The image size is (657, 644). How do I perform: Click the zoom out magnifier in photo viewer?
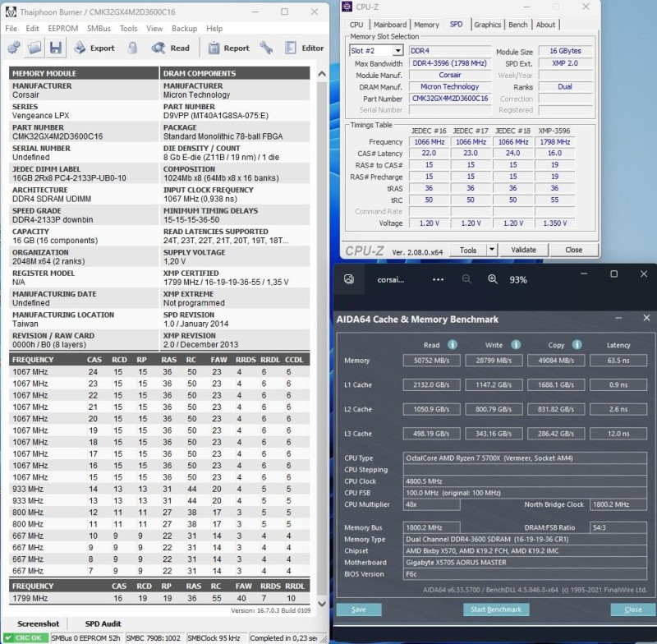click(x=466, y=279)
